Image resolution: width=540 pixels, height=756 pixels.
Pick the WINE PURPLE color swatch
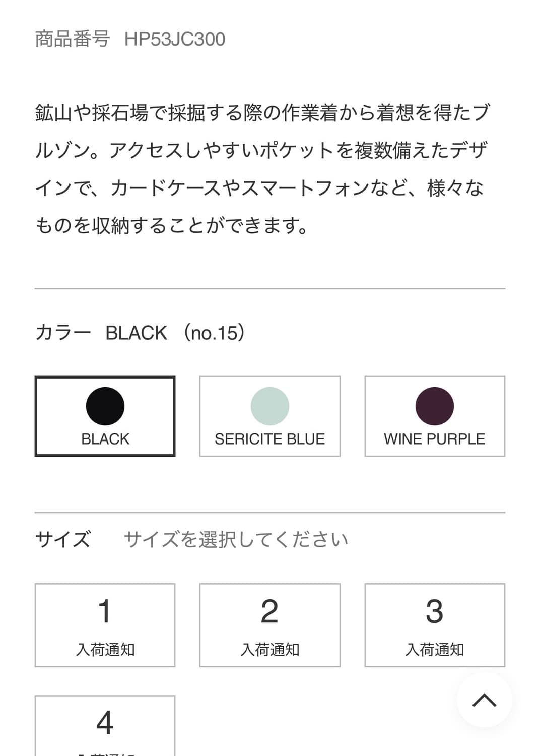435,416
